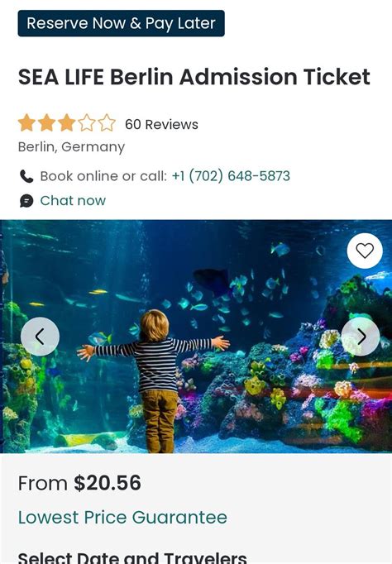Tap the phone handset icon

coord(26,176)
